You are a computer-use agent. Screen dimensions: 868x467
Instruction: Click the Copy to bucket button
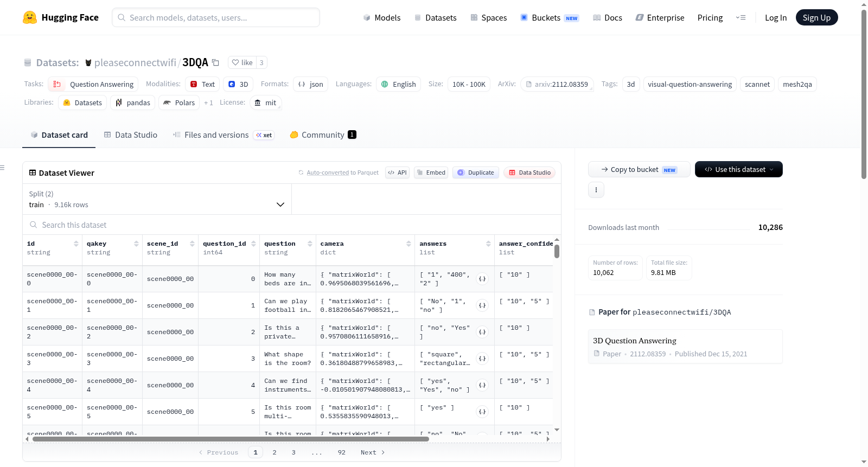click(639, 169)
